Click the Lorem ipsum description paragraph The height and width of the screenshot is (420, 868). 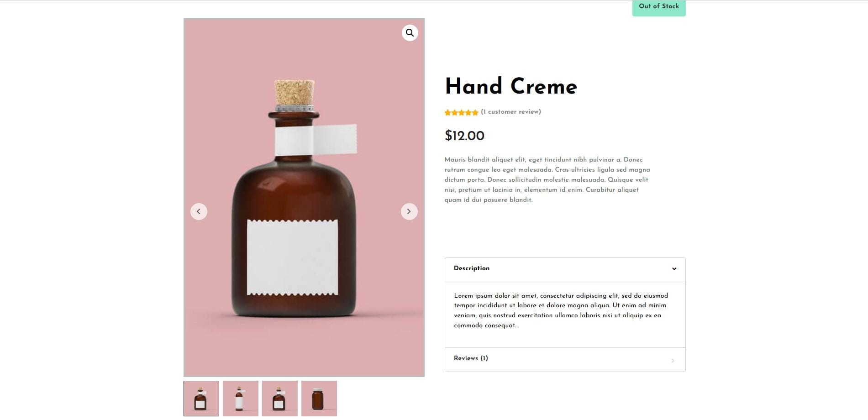(561, 310)
